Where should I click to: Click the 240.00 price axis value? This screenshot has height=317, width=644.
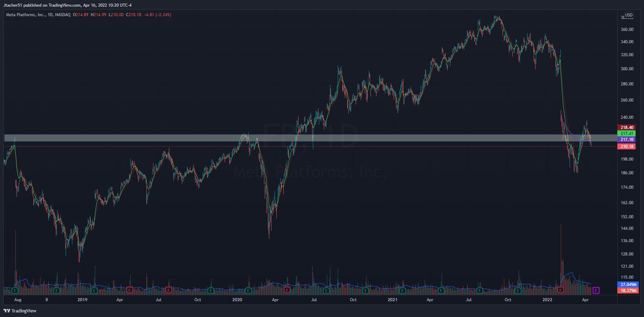pos(628,117)
